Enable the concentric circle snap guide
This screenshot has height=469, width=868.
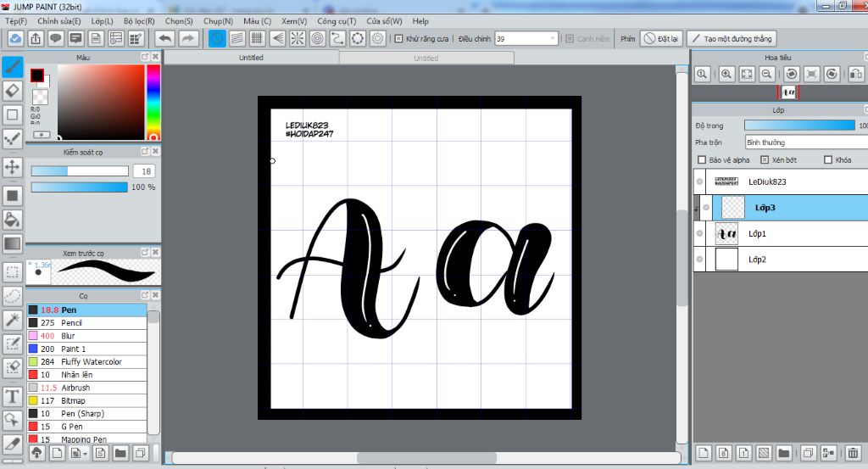317,39
